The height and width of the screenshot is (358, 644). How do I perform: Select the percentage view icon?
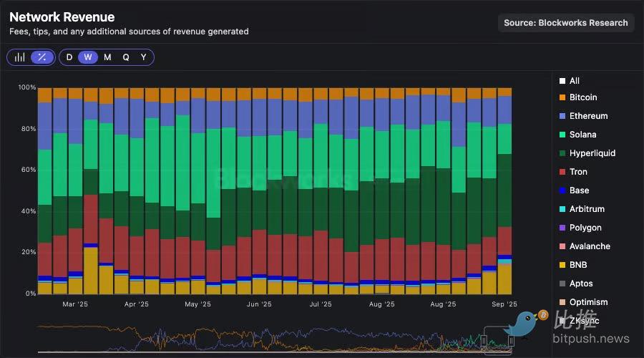coord(42,57)
